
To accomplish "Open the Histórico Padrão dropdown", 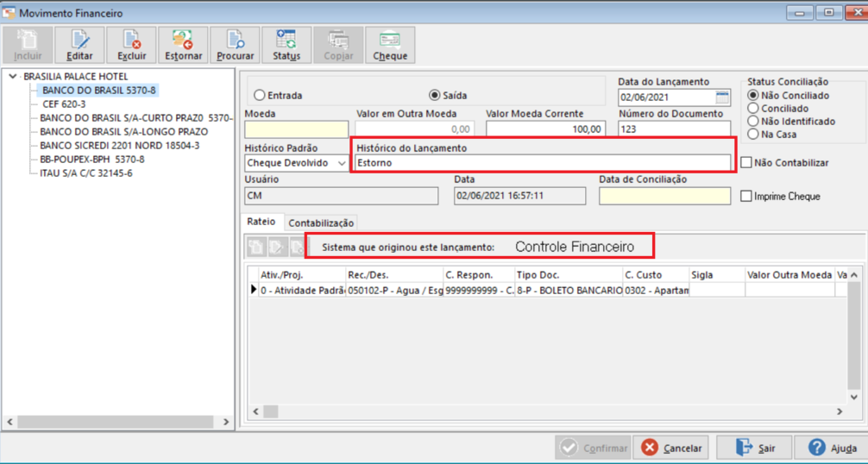I will pos(342,163).
